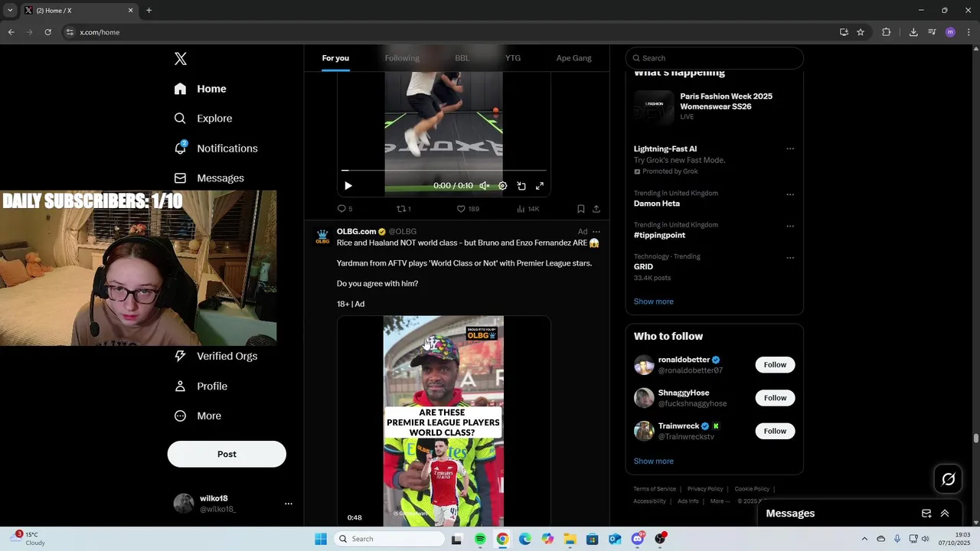Open browser extensions puzzle icon
Image resolution: width=980 pixels, height=551 pixels.
pyautogui.click(x=887, y=32)
